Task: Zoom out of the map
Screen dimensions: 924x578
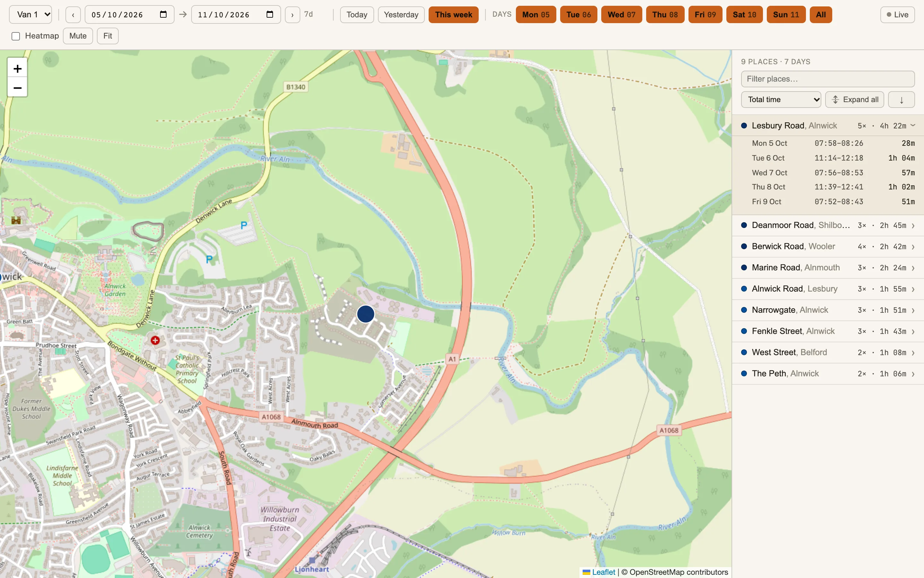Action: tap(17, 88)
